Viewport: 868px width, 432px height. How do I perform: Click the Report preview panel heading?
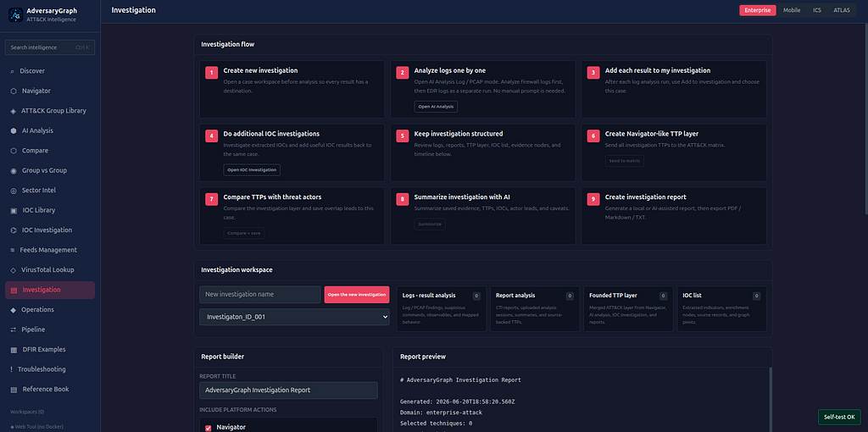tap(423, 357)
